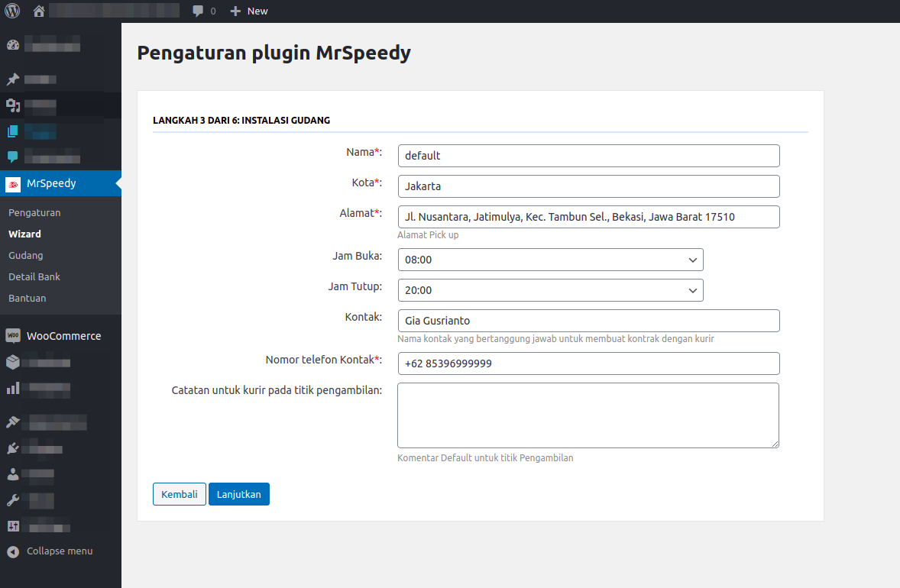The width and height of the screenshot is (900, 588).
Task: Click the Kontak name field
Action: tap(588, 321)
